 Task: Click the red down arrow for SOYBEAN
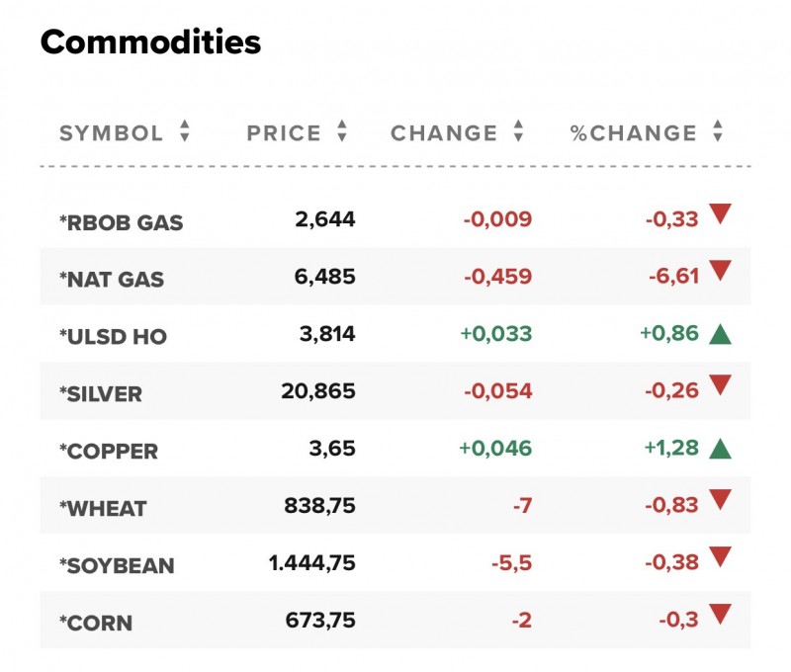point(720,557)
